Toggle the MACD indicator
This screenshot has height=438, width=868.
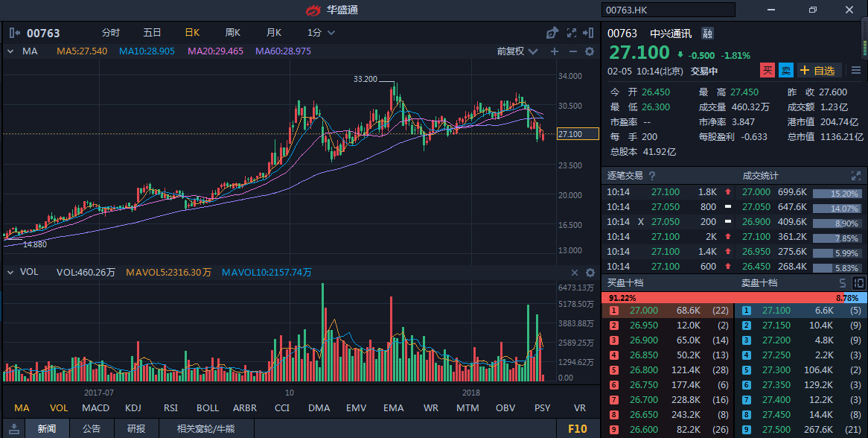point(95,408)
